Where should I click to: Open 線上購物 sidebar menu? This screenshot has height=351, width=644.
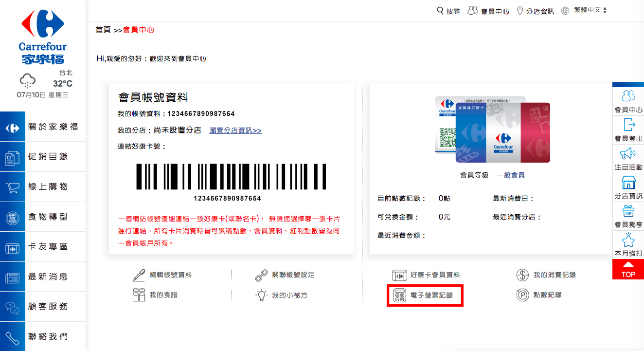(43, 187)
